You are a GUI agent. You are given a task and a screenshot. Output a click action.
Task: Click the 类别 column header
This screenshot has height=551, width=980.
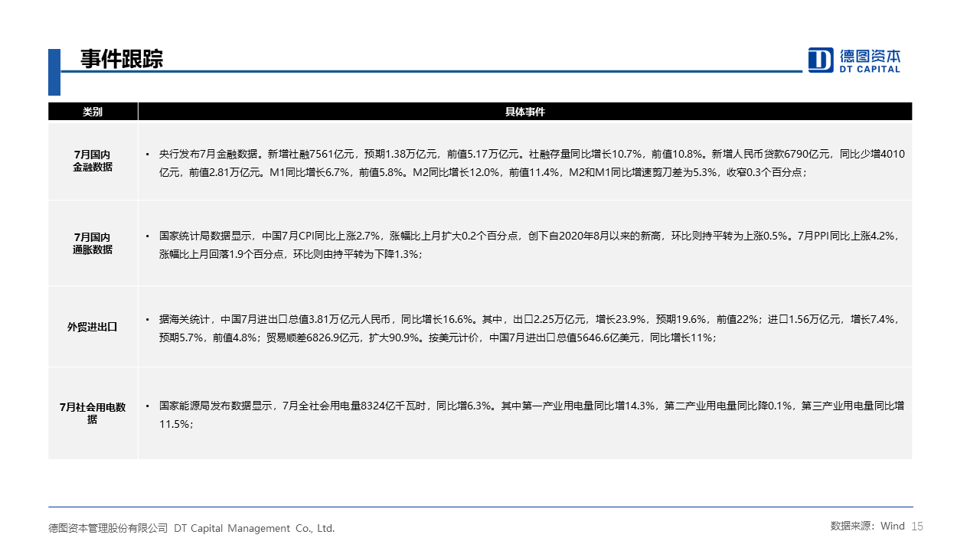(x=93, y=112)
